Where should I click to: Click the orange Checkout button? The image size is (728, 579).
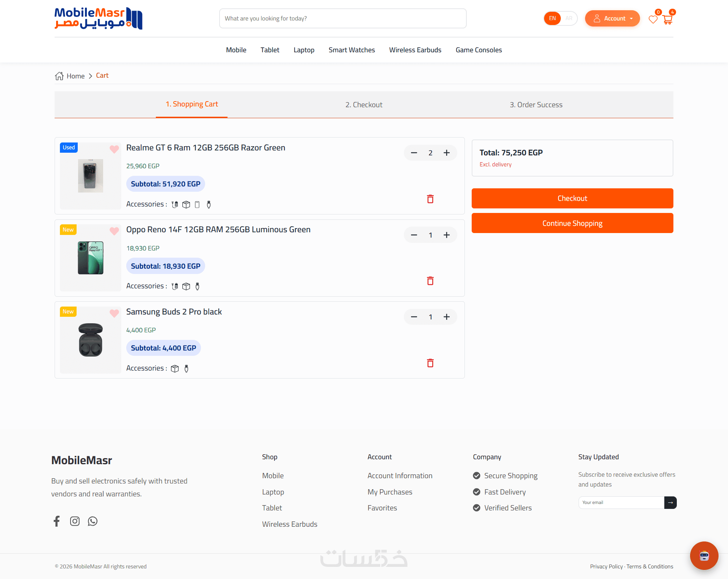[x=572, y=198]
